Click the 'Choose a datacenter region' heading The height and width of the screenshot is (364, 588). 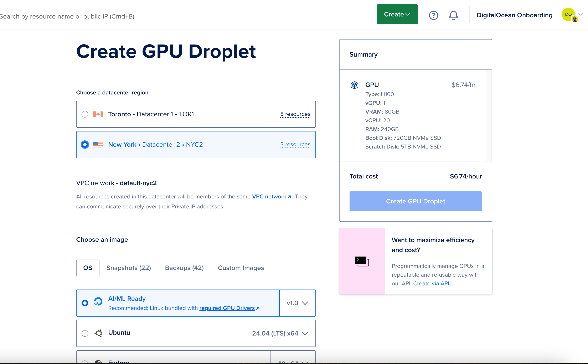click(x=112, y=92)
